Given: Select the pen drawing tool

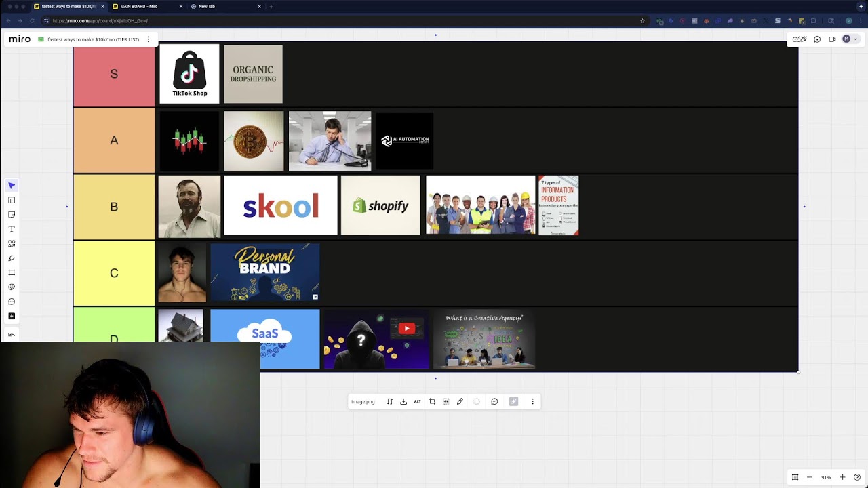Looking at the screenshot, I should (12, 258).
